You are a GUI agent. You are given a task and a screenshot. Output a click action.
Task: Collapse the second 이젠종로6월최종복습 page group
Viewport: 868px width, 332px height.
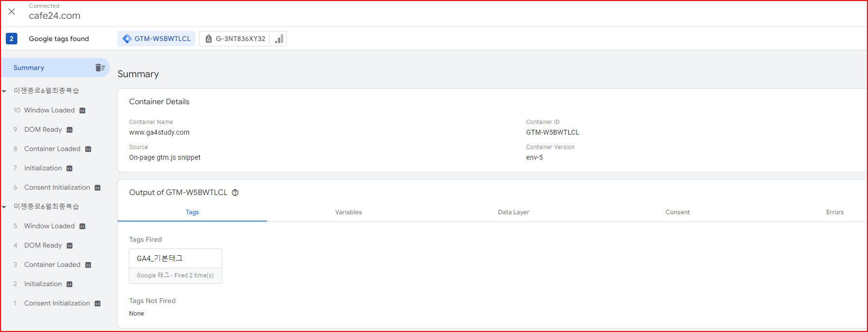click(x=4, y=207)
